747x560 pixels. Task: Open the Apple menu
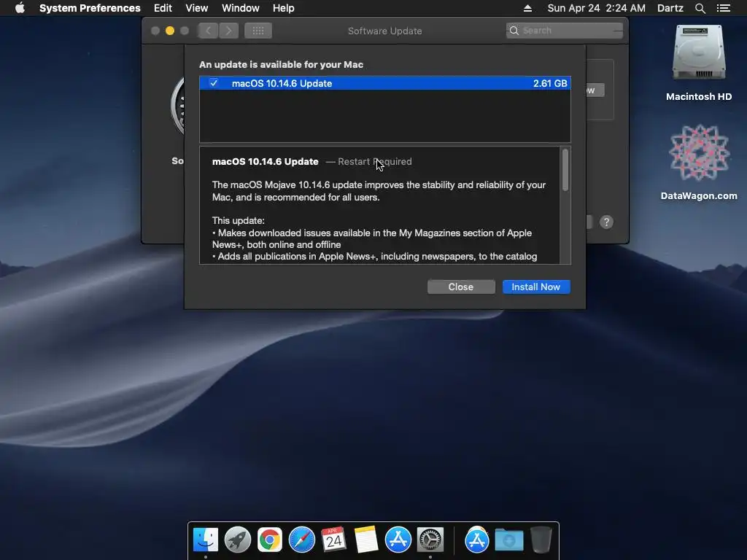(x=20, y=8)
